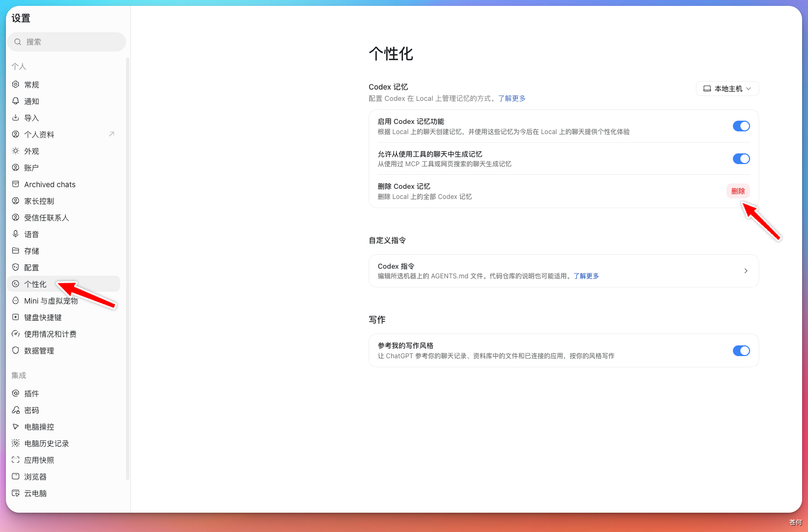Toggle 参考我的写作风格 switch
Viewport: 808px width, 532px height.
[x=741, y=351]
